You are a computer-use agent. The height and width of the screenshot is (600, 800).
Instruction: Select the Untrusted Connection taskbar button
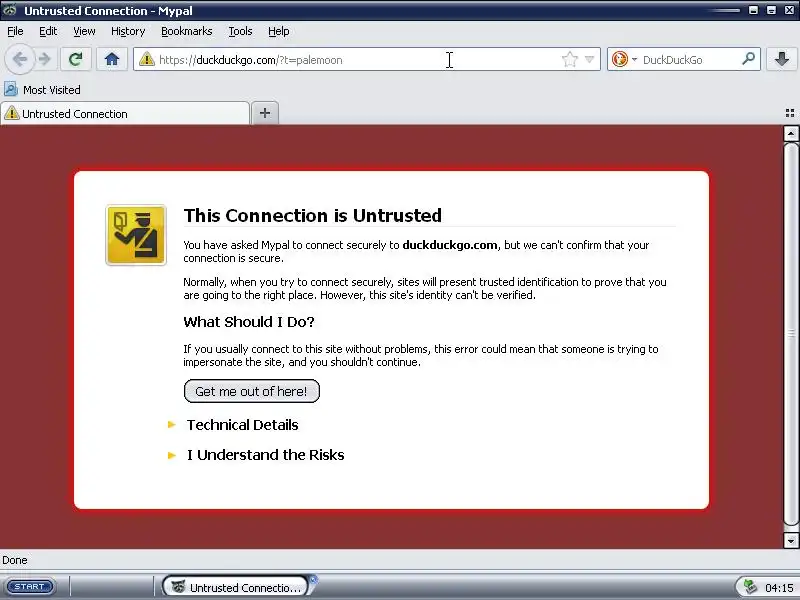pyautogui.click(x=236, y=587)
